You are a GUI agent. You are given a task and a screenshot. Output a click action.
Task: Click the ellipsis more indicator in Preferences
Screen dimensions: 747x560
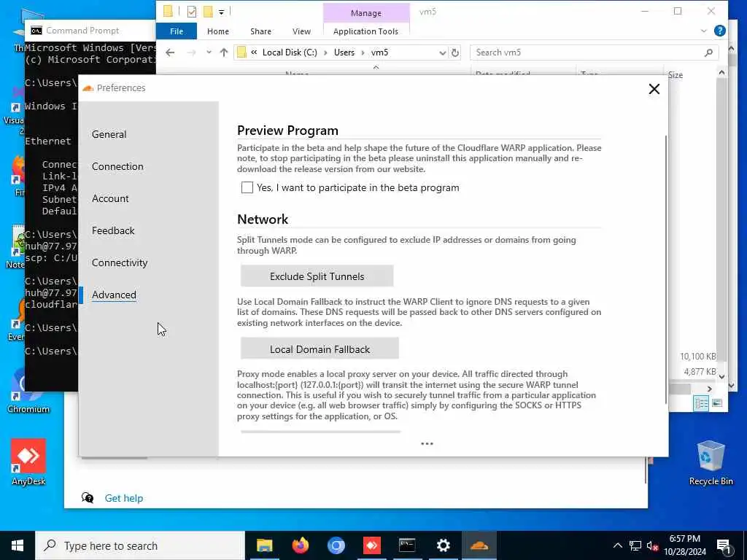coord(427,444)
